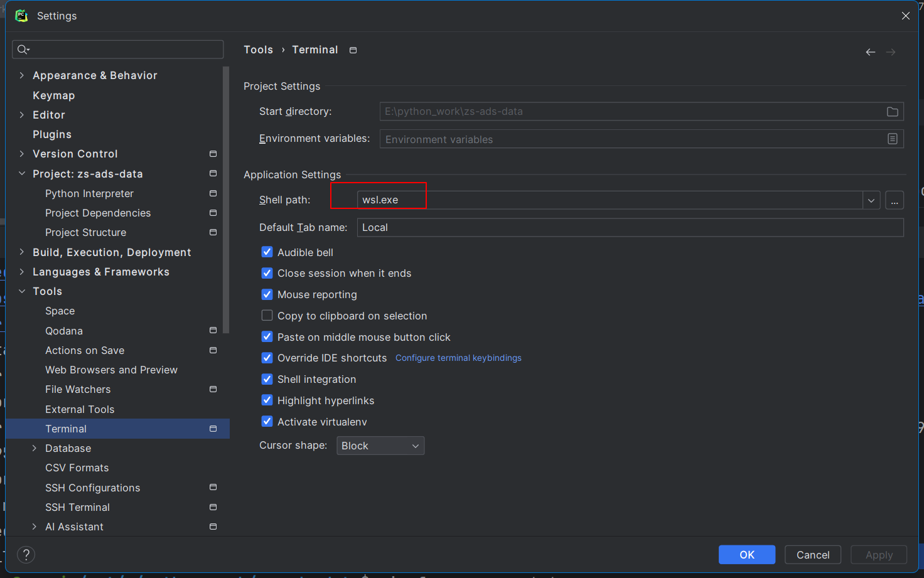This screenshot has height=578, width=924.
Task: Click the magnifier icon in settings search
Action: [x=23, y=49]
